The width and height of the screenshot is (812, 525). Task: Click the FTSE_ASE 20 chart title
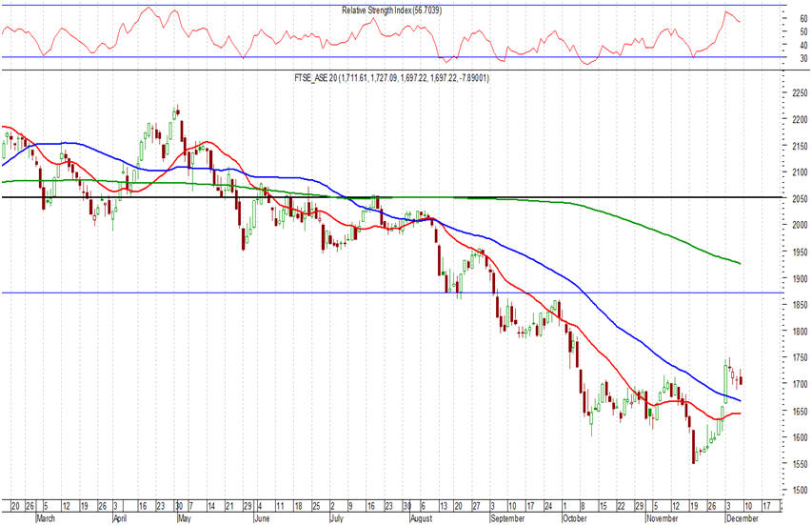click(391, 78)
